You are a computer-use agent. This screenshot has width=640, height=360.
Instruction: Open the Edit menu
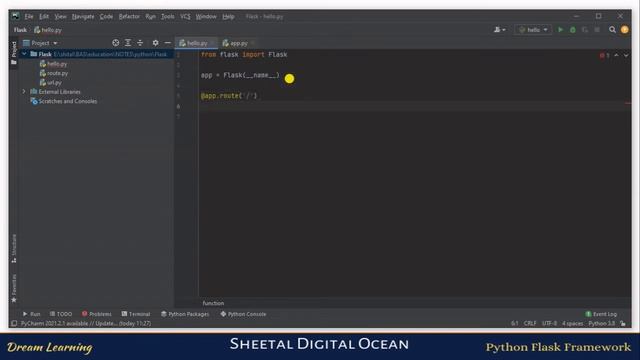(44, 17)
